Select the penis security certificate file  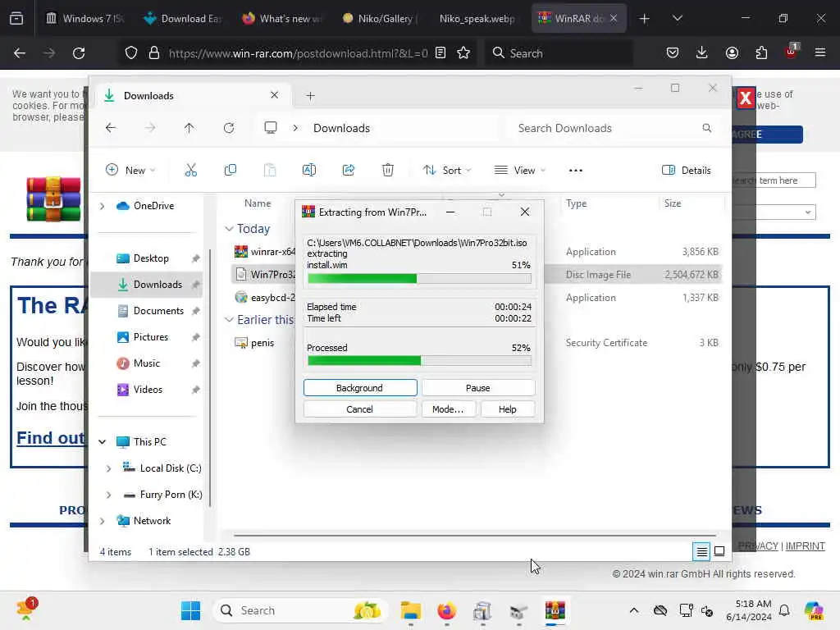pyautogui.click(x=262, y=343)
